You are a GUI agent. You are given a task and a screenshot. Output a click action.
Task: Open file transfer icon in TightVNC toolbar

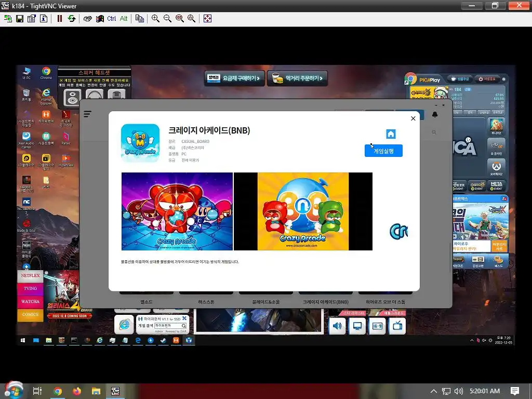(x=139, y=19)
